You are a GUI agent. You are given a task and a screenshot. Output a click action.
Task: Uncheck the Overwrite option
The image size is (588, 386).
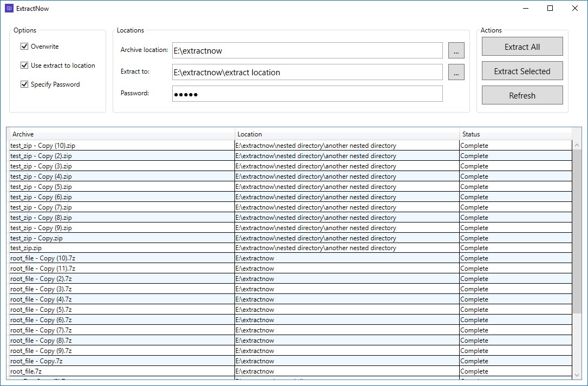24,46
